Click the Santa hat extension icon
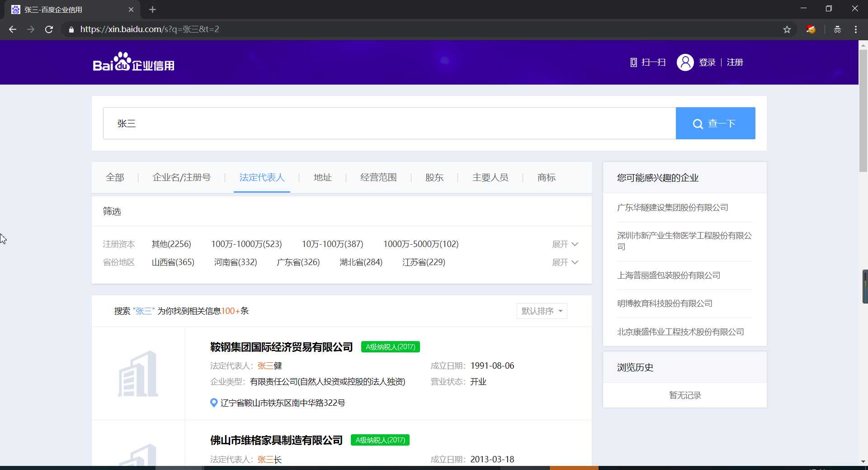868x470 pixels. coord(811,29)
